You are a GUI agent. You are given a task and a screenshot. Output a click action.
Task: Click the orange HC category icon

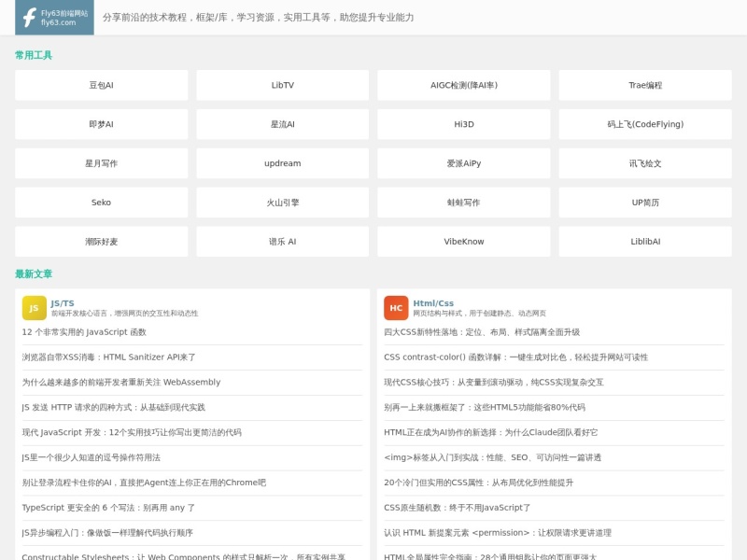pos(396,308)
